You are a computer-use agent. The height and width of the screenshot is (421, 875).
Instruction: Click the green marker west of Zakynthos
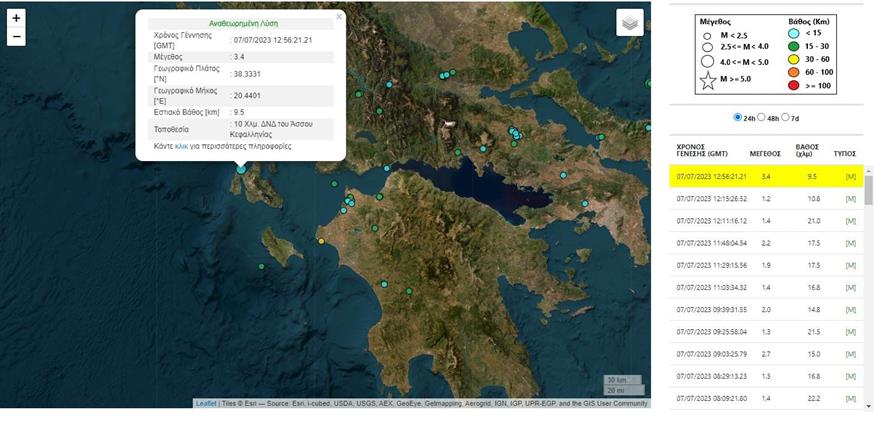261,266
